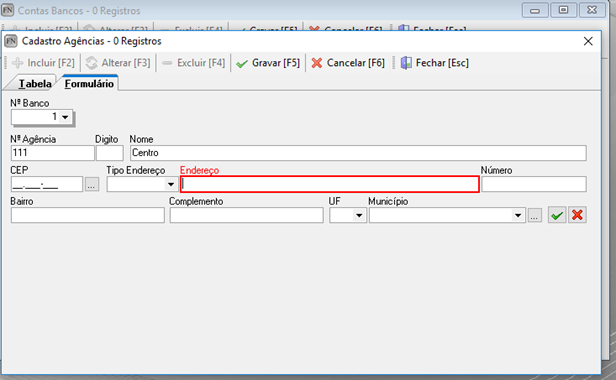Expand the Município combo box
This screenshot has height=380, width=616.
[518, 215]
